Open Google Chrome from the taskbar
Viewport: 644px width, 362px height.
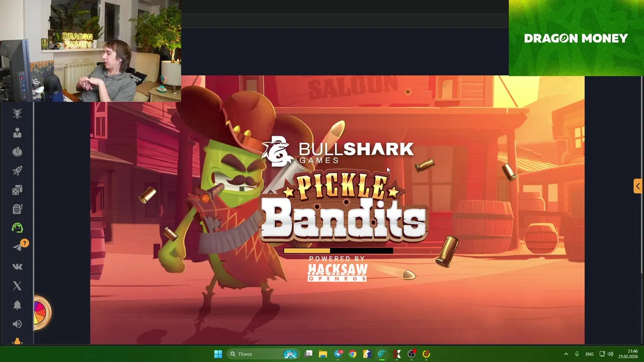(353, 354)
